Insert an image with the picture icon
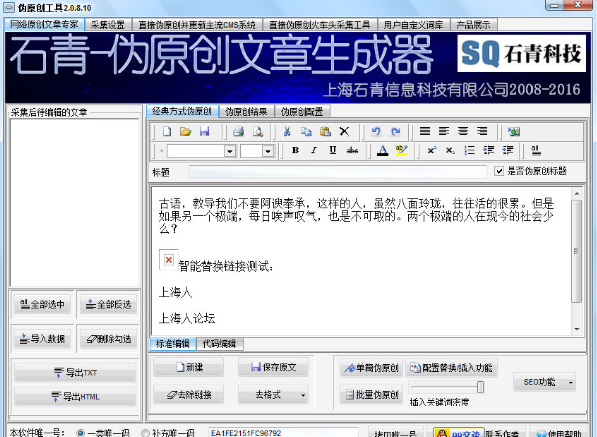597x437 pixels. tap(514, 132)
